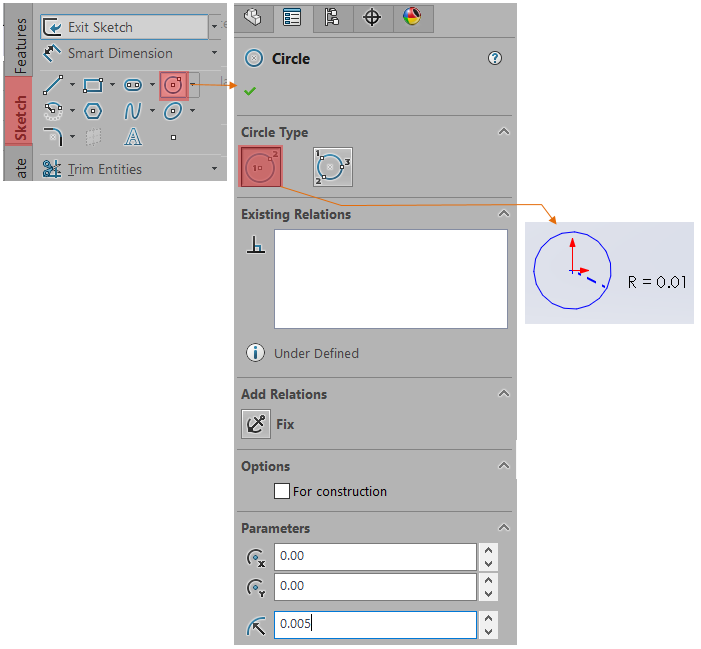The width and height of the screenshot is (701, 649).
Task: Open the PropertyManager tab
Action: click(292, 18)
